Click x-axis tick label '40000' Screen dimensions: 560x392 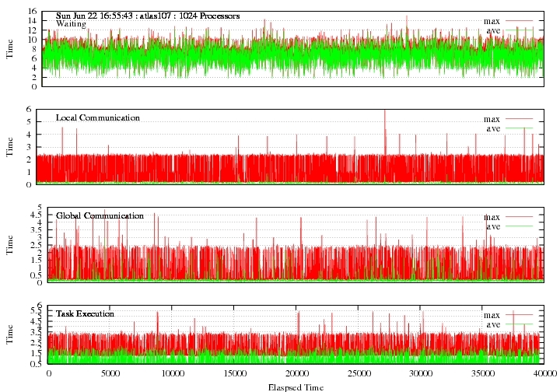545,373
